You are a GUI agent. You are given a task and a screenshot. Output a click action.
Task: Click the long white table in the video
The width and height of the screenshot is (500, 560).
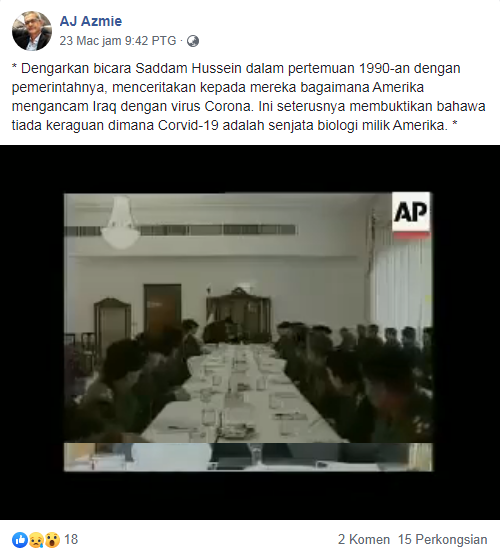[243, 393]
